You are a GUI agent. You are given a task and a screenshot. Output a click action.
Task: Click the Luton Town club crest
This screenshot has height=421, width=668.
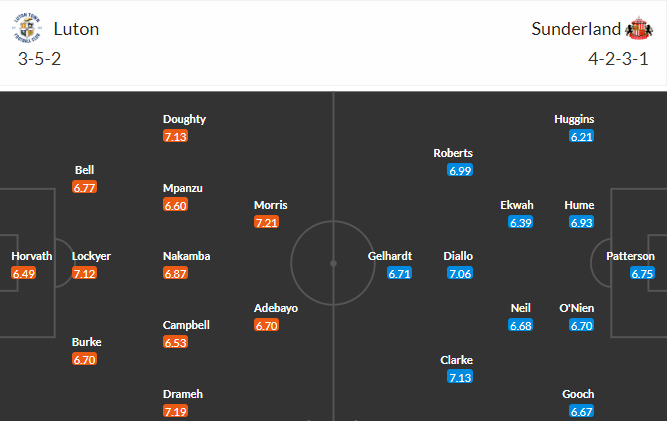pyautogui.click(x=27, y=29)
